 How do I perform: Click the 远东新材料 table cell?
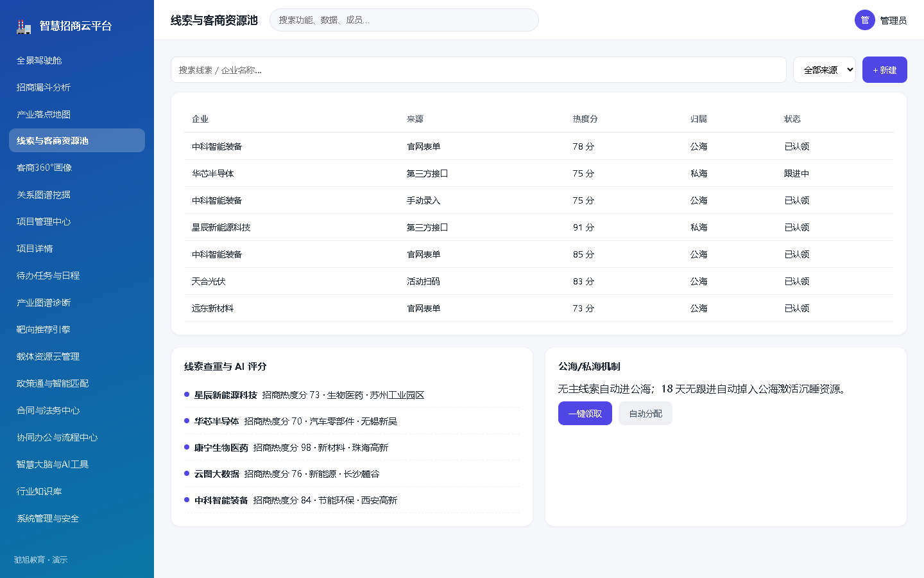tap(213, 308)
